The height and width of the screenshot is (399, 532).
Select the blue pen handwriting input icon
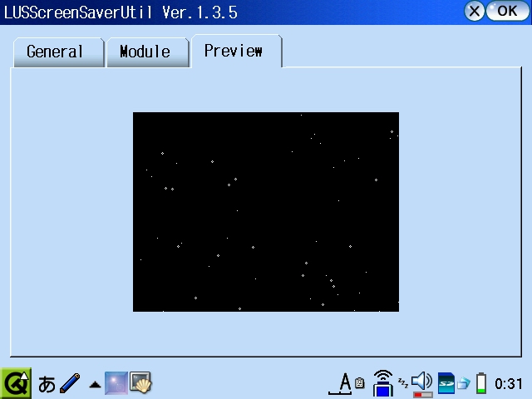tap(70, 383)
